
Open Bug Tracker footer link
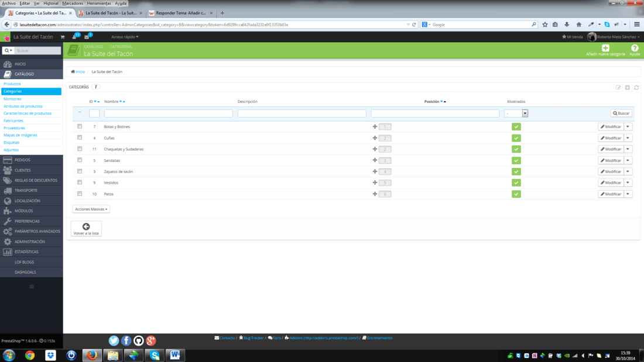tap(251, 338)
